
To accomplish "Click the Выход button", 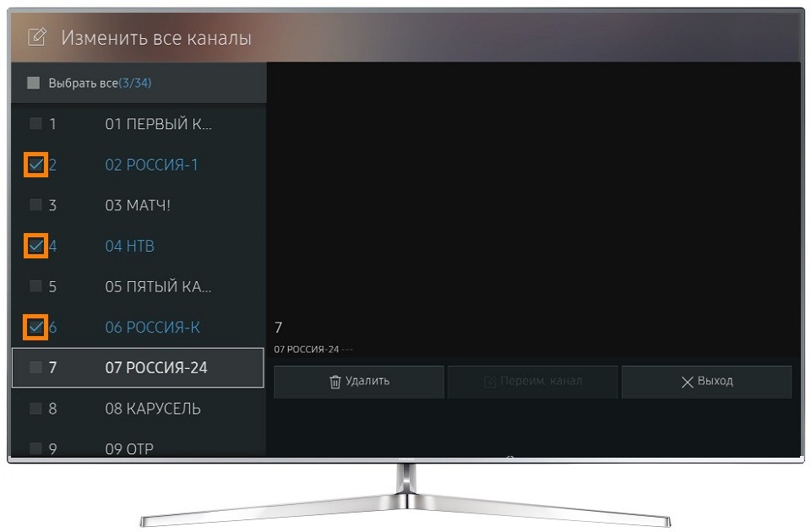I will [x=706, y=382].
